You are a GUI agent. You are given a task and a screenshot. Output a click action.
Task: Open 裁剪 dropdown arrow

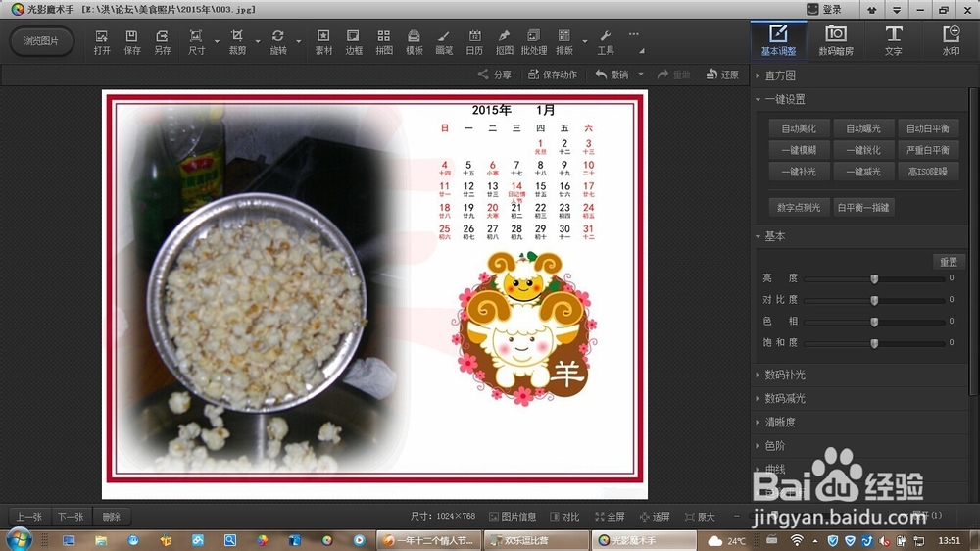258,42
